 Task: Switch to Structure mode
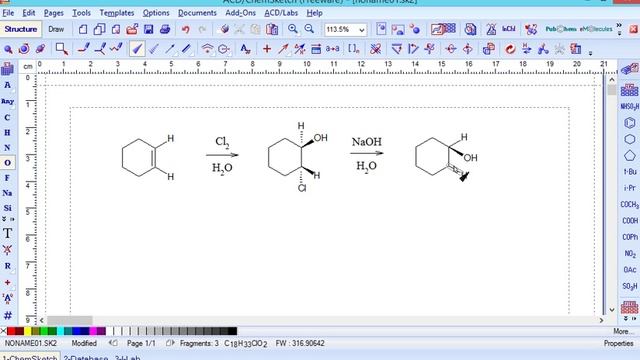(21, 29)
